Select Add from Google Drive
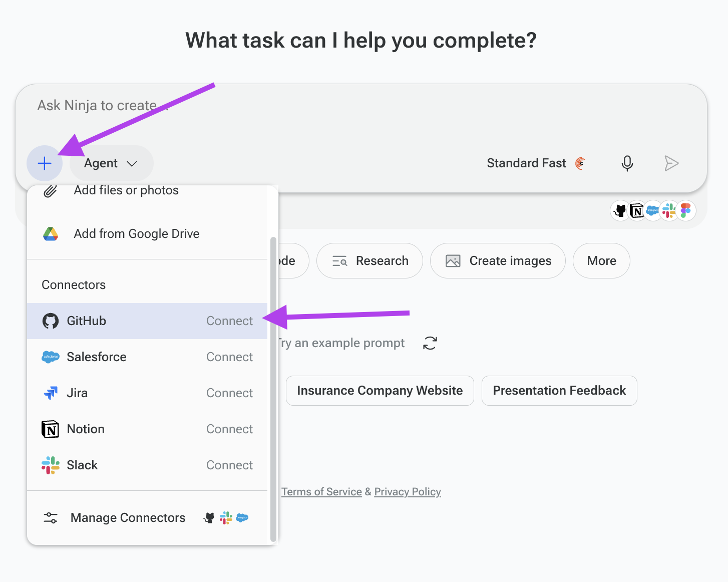Image resolution: width=728 pixels, height=582 pixels. click(147, 234)
